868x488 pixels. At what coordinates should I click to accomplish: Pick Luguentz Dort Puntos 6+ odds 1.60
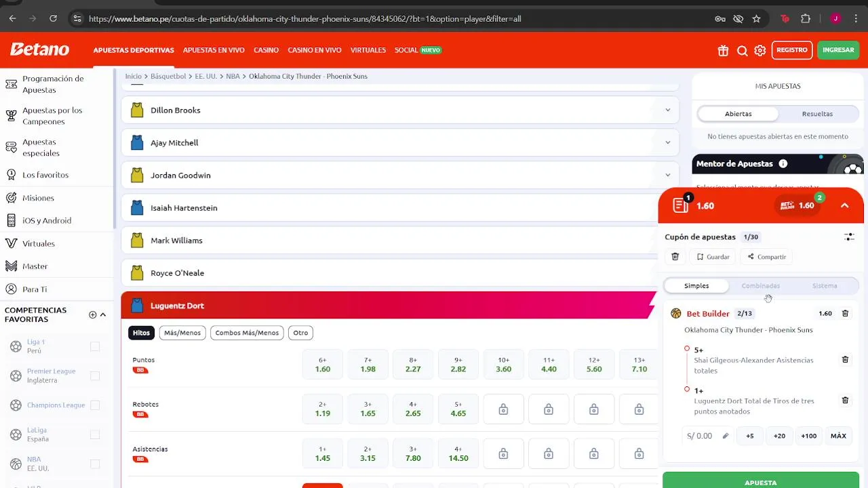323,365
